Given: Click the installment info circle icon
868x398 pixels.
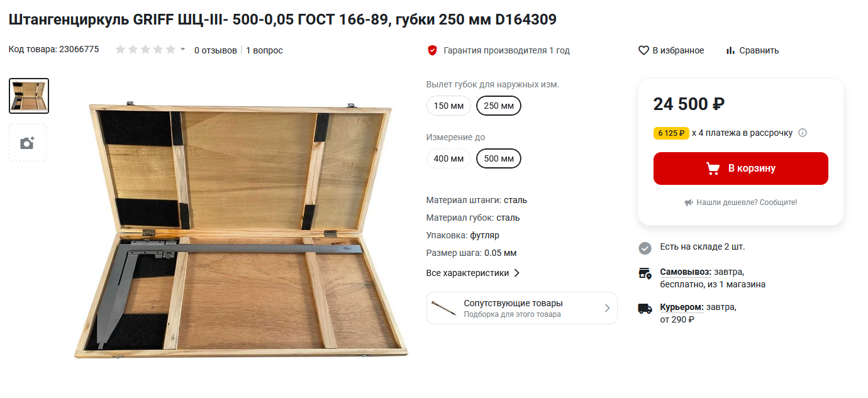Looking at the screenshot, I should 803,133.
